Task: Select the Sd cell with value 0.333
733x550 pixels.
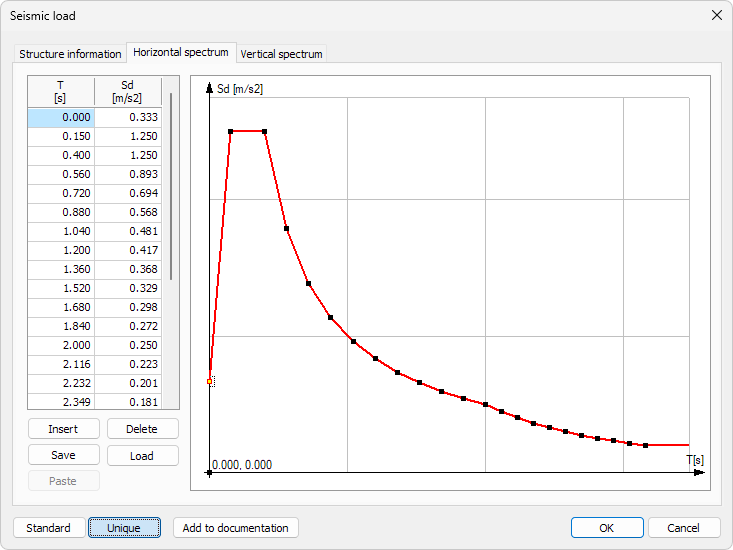Action: click(x=128, y=117)
